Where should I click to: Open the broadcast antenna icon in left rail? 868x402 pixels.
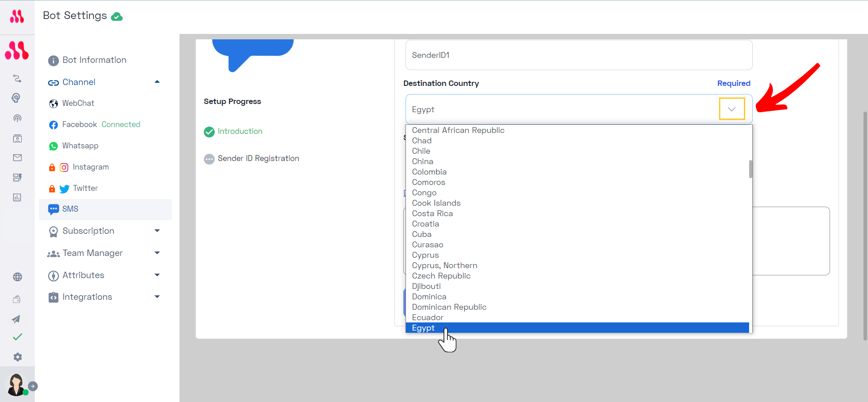[17, 118]
